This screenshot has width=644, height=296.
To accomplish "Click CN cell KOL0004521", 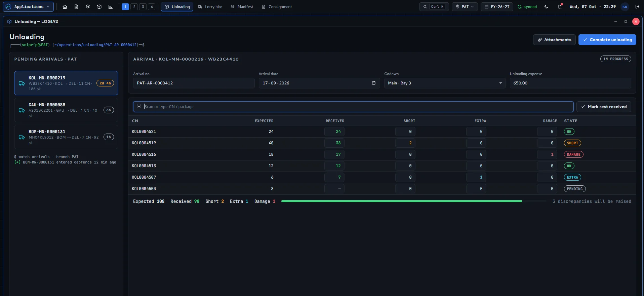I will coord(144,132).
